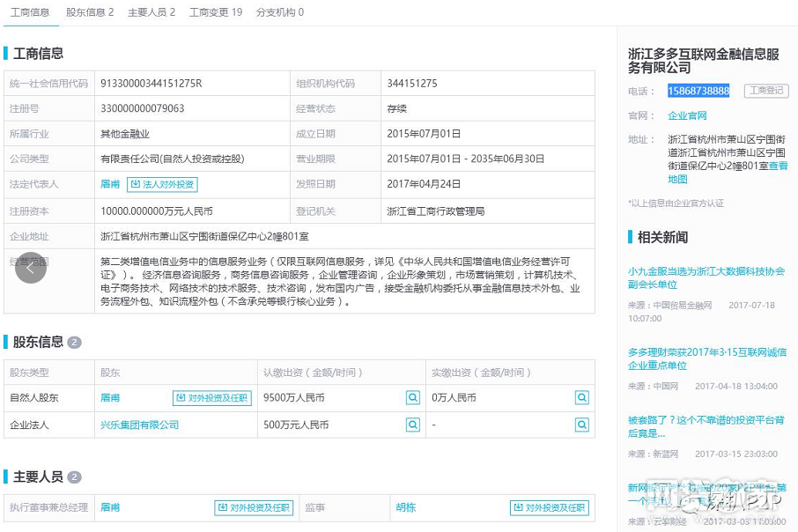Click the company name 浙江多多互联网金融信息服务有限公司 heading
Image resolution: width=798 pixels, height=532 pixels.
[704, 61]
